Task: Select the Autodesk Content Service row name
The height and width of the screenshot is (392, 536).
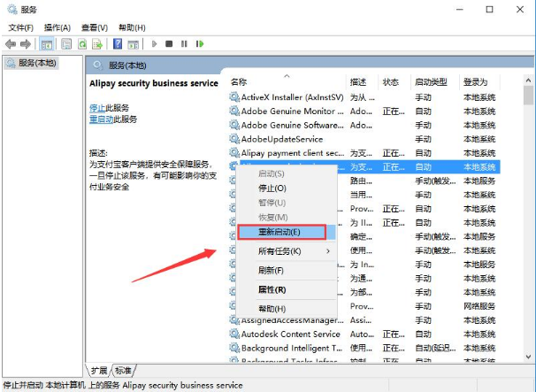Action: [x=291, y=334]
